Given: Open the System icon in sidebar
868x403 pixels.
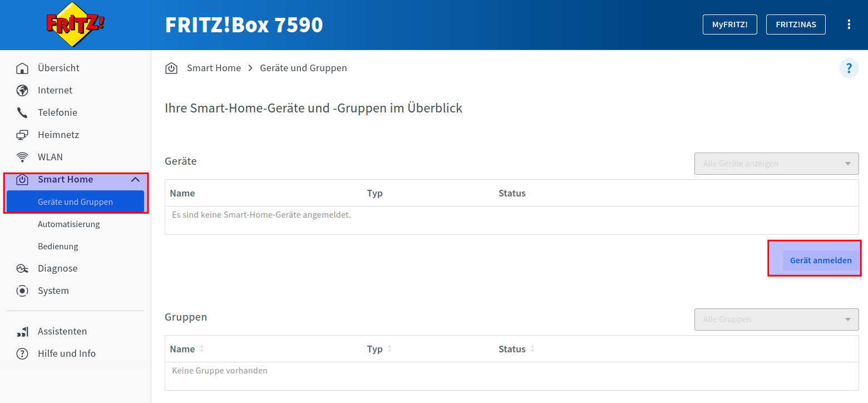Looking at the screenshot, I should [x=22, y=291].
